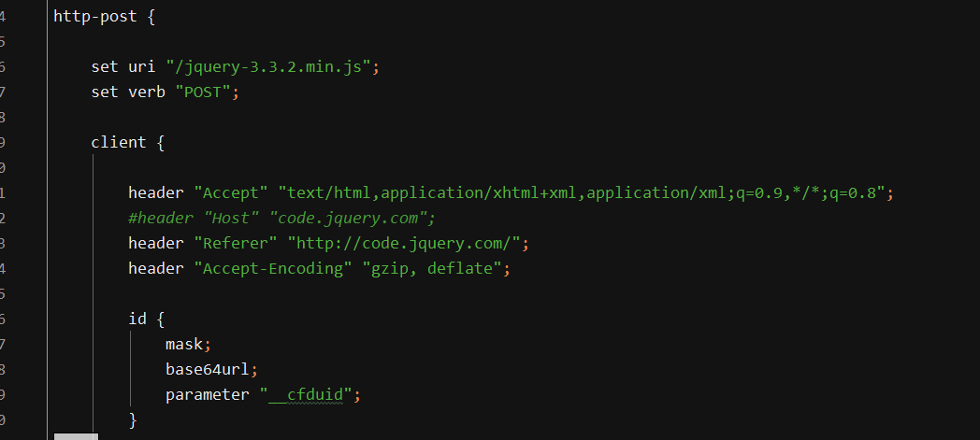The width and height of the screenshot is (980, 440).
Task: Click the "gzip, deflate" value string
Action: click(433, 268)
